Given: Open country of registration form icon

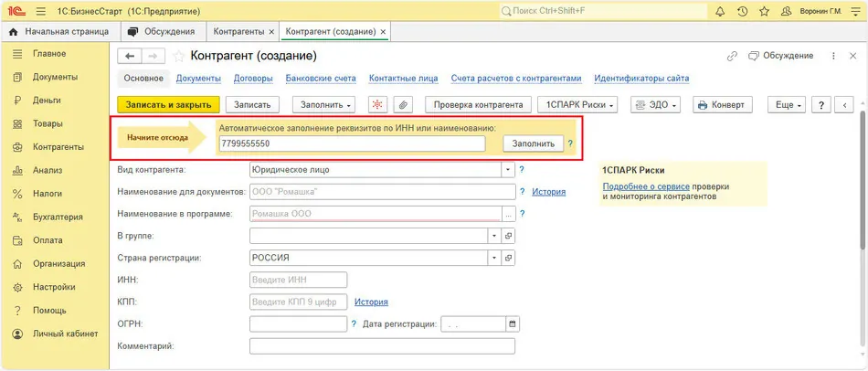Looking at the screenshot, I should (508, 258).
